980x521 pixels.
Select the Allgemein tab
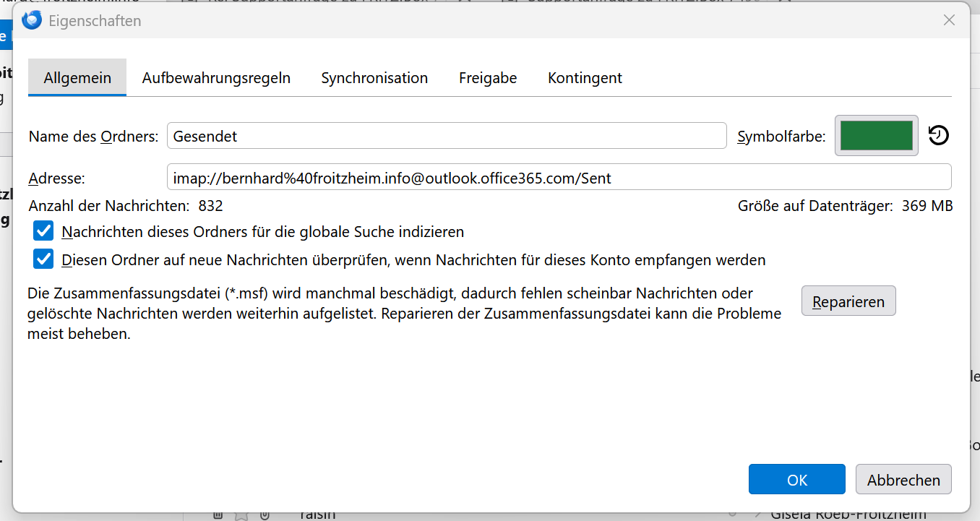pos(77,77)
